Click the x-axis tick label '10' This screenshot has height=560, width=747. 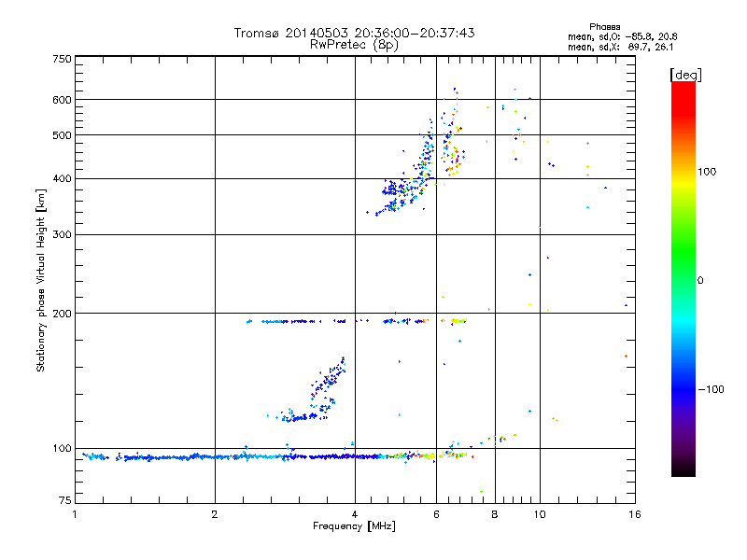(x=540, y=514)
